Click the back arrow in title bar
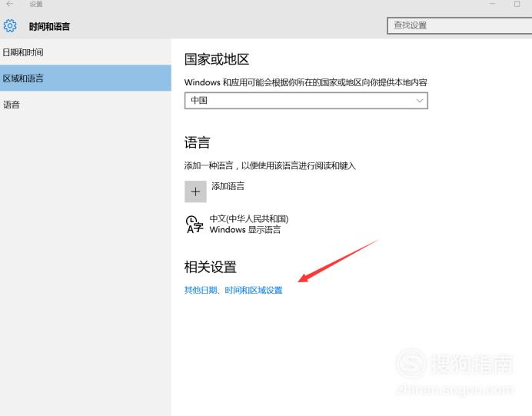532x416 pixels. point(10,4)
